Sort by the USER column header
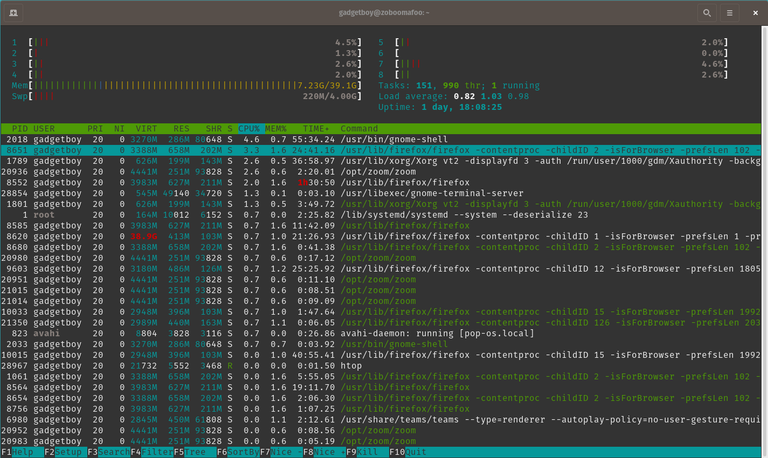The image size is (768, 458). (44, 129)
